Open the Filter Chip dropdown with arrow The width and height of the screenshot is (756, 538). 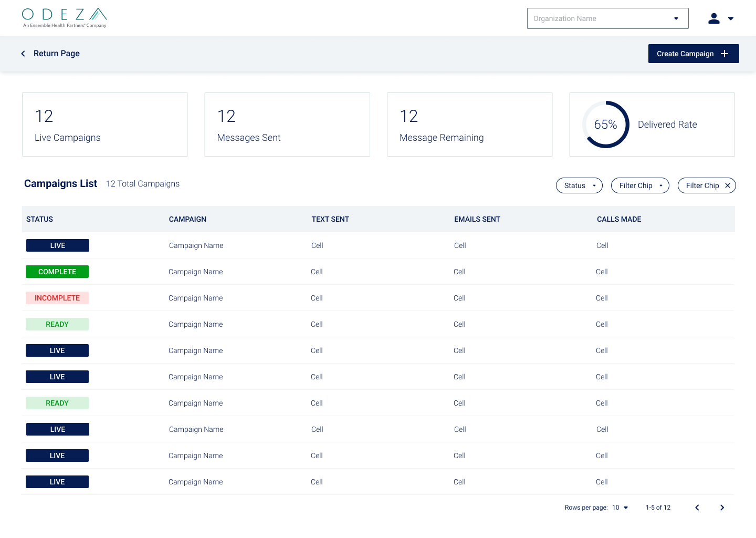click(x=640, y=185)
